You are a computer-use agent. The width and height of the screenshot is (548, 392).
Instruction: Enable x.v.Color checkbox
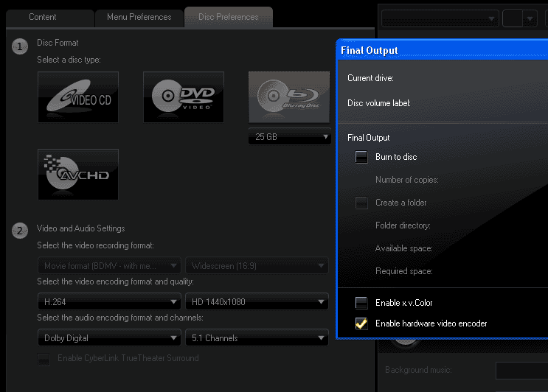tap(361, 303)
